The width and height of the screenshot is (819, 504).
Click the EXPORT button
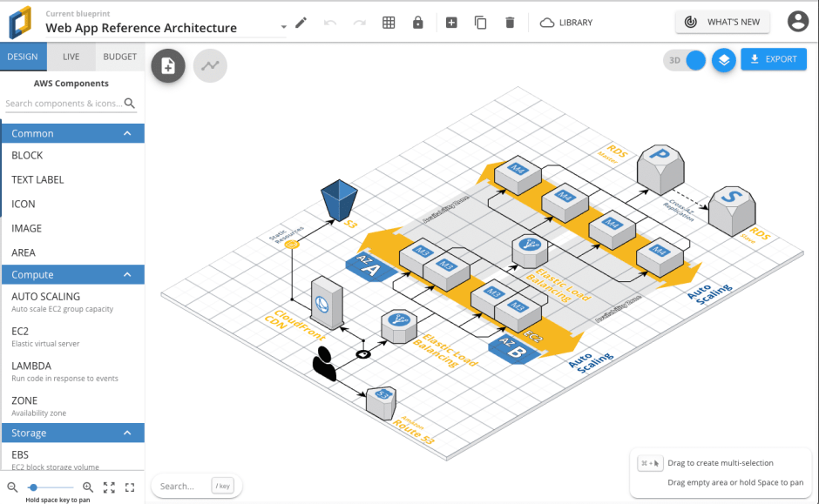point(773,59)
